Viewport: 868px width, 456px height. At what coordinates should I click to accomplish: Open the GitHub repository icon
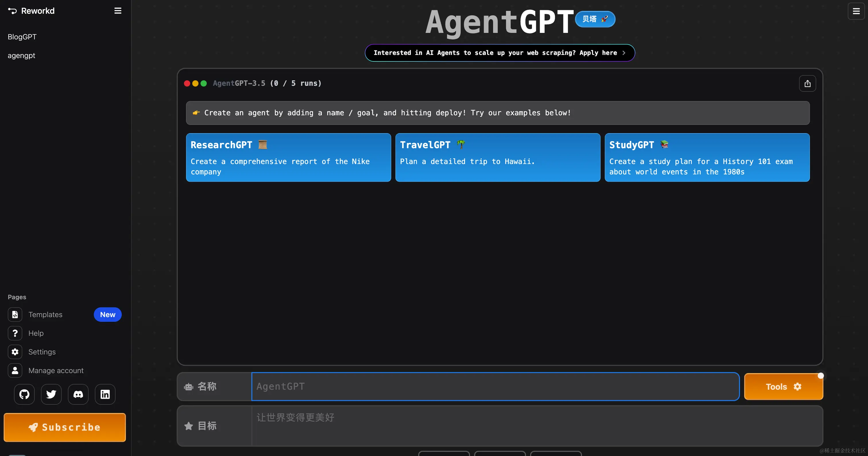tap(24, 394)
